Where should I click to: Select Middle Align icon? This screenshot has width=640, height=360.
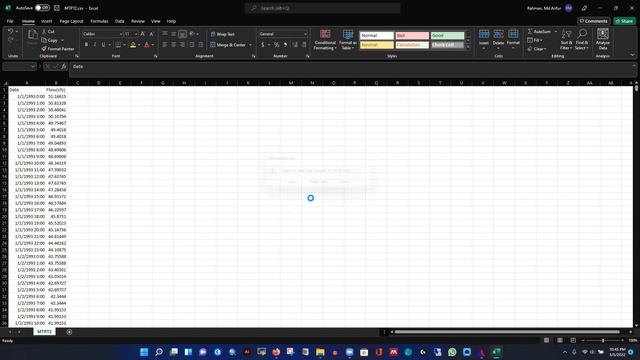pyautogui.click(x=173, y=34)
